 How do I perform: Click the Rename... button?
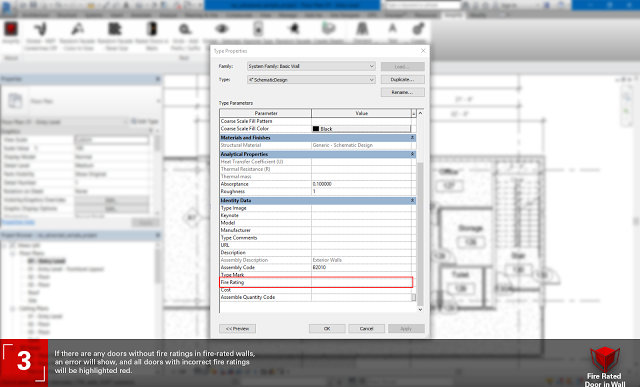coord(402,92)
